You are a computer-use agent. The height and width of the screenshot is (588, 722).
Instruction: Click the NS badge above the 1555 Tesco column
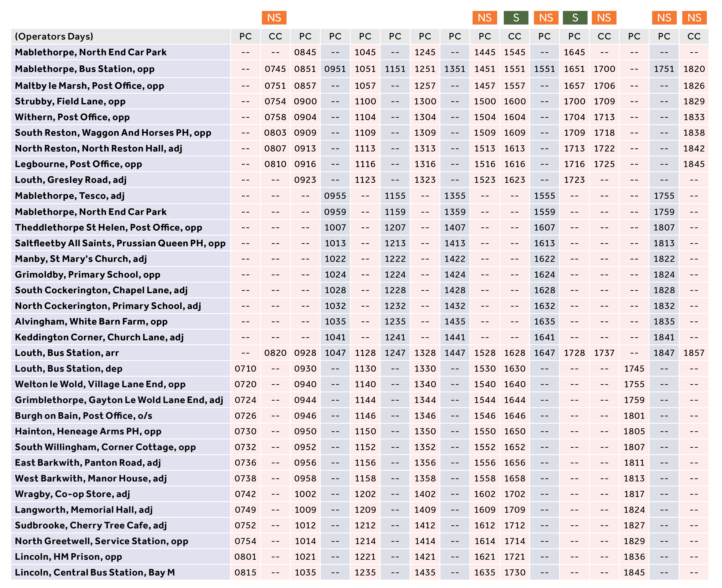click(x=546, y=18)
